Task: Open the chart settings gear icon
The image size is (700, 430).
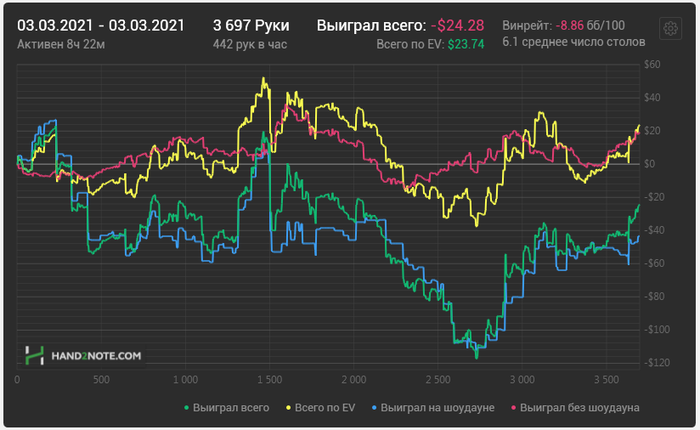Action: [x=670, y=29]
